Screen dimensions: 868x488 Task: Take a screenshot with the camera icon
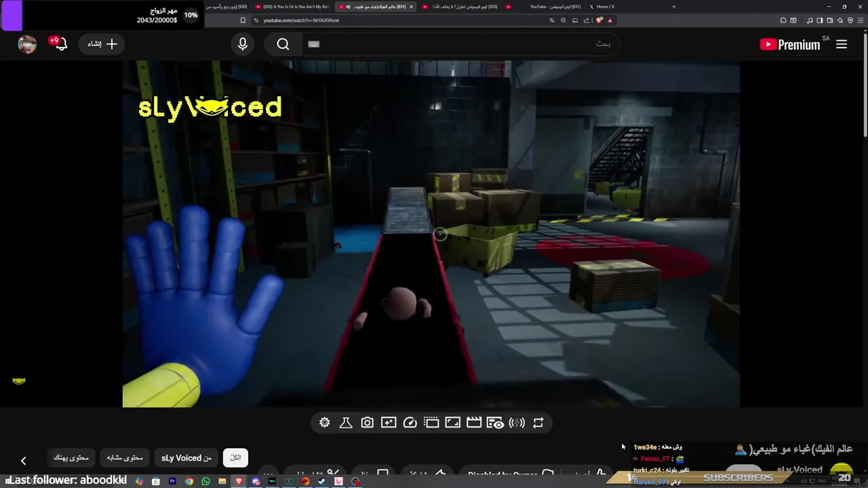click(x=367, y=423)
